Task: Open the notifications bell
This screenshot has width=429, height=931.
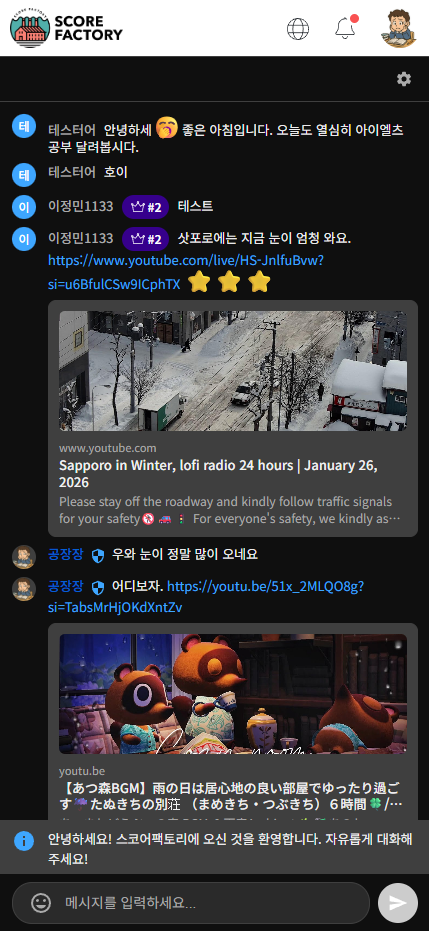Action: [345, 28]
